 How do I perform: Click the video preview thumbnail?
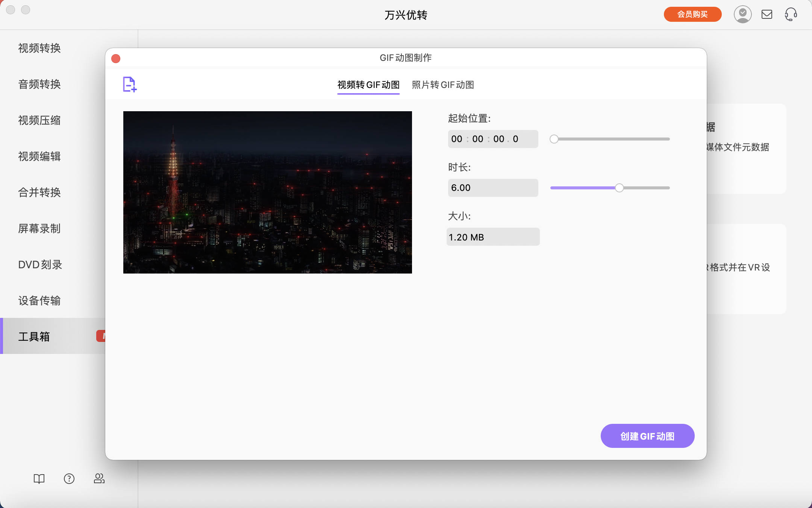pyautogui.click(x=267, y=192)
